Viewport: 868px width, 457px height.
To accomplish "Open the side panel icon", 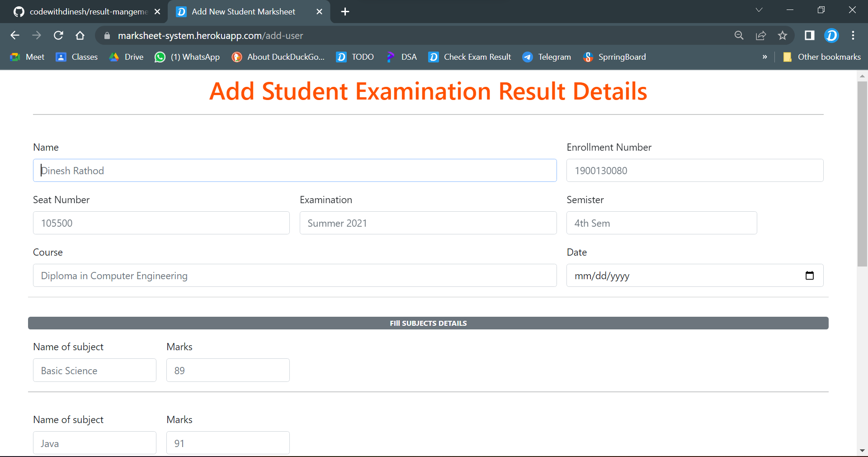I will point(810,35).
